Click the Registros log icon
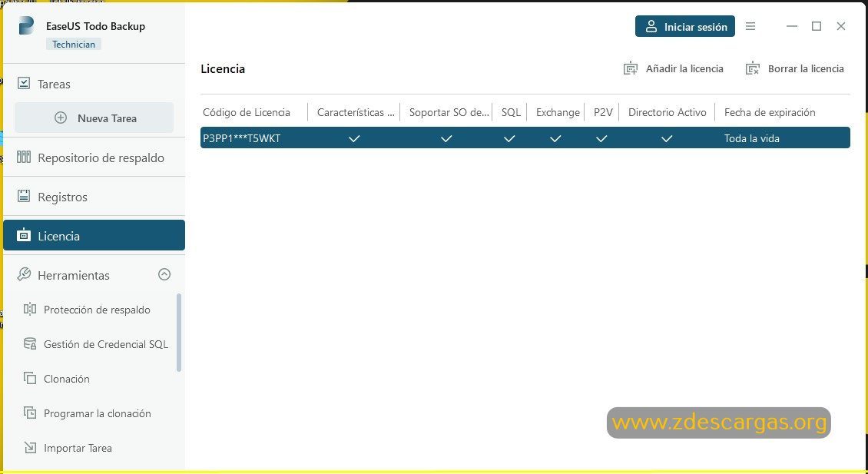Screen dimensions: 868x474 click(x=24, y=196)
